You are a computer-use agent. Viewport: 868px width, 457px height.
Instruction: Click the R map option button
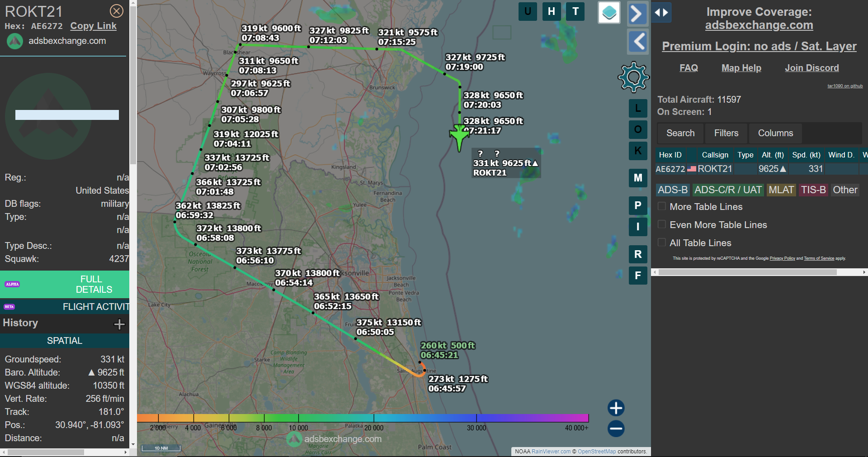638,254
